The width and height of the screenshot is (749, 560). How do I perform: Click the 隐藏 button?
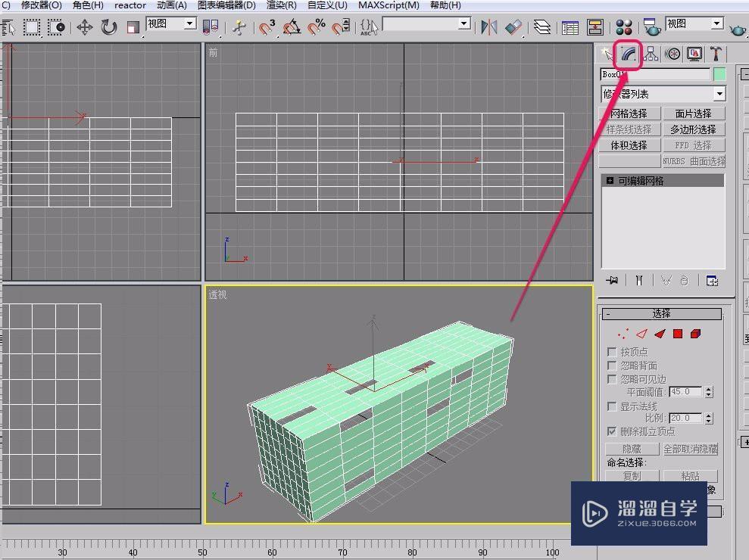pos(631,448)
